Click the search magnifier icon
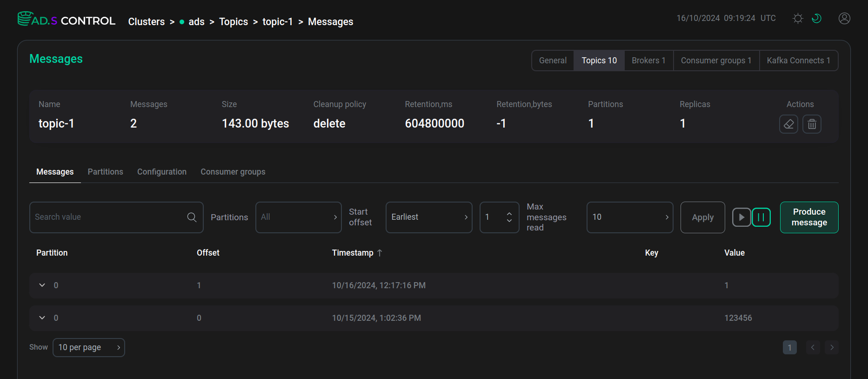Image resolution: width=868 pixels, height=379 pixels. pyautogui.click(x=192, y=217)
